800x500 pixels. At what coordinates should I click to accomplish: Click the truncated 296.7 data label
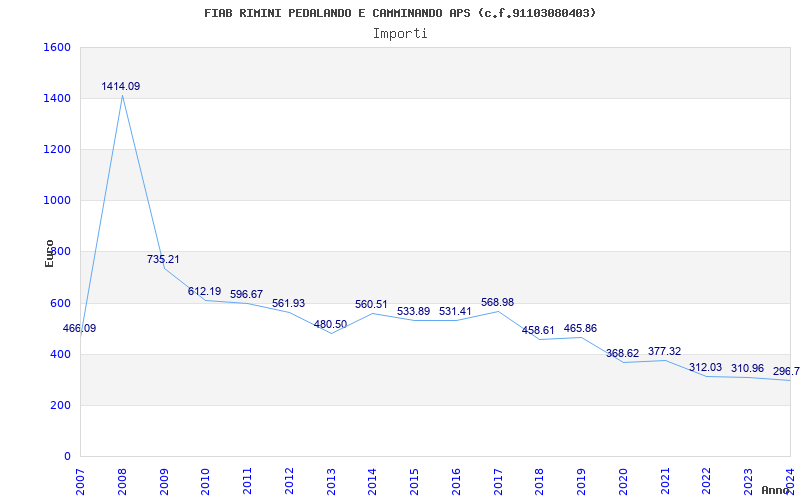tap(786, 371)
